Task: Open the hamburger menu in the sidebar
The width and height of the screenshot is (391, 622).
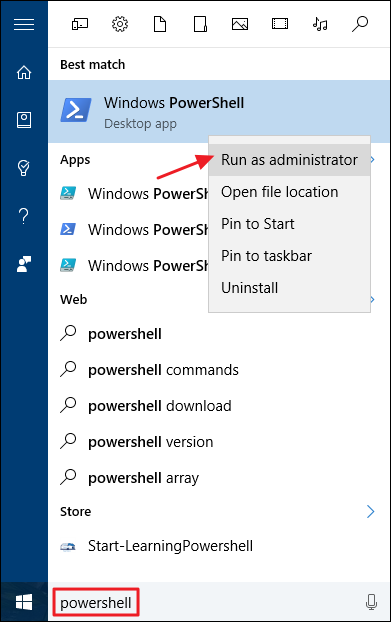Action: pyautogui.click(x=24, y=25)
